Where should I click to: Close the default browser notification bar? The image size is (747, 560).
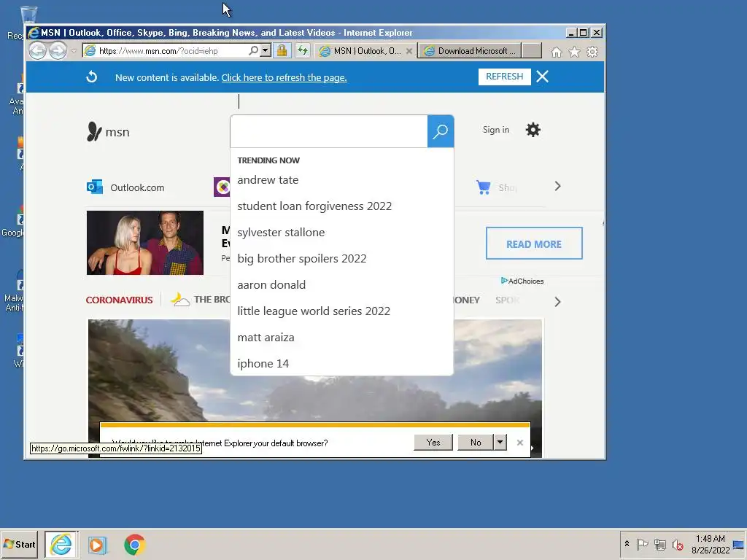tap(519, 443)
